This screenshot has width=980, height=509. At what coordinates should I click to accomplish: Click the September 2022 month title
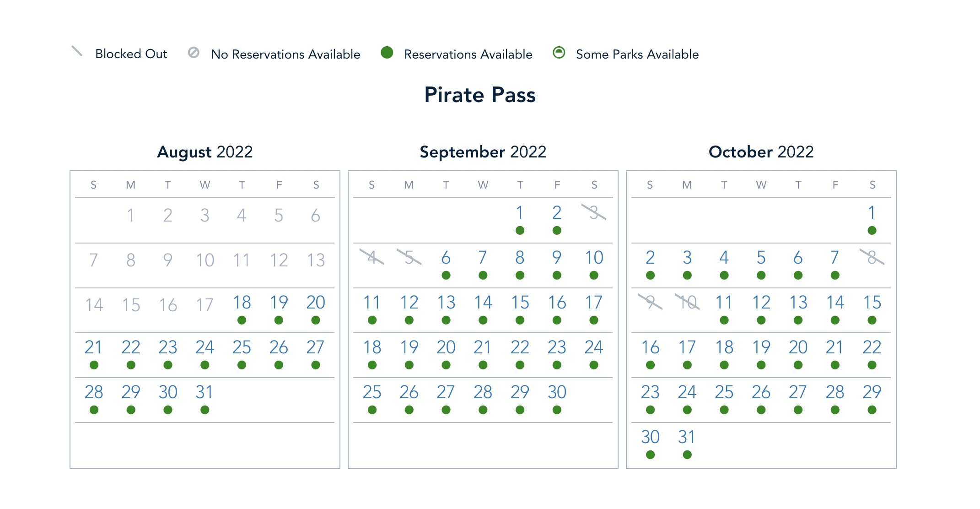(483, 152)
